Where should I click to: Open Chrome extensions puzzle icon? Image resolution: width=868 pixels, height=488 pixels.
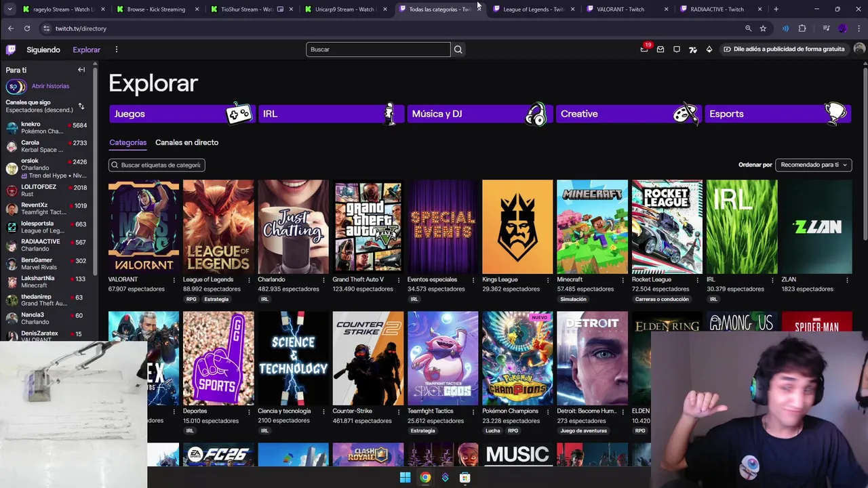pyautogui.click(x=802, y=28)
